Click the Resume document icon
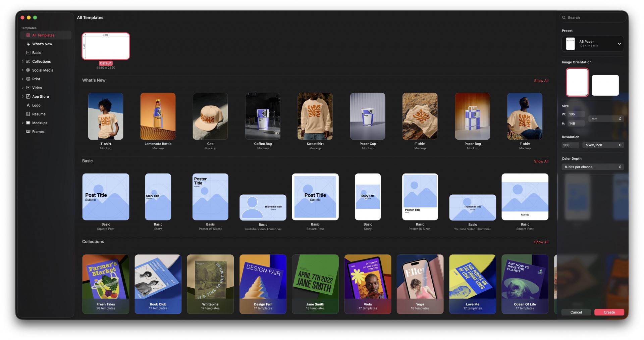This screenshot has height=340, width=644. pos(28,114)
